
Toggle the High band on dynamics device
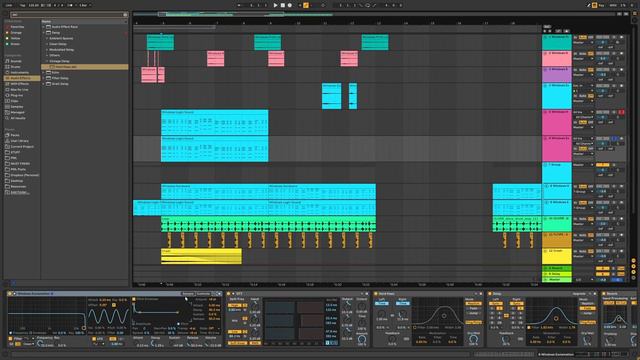pos(235,305)
